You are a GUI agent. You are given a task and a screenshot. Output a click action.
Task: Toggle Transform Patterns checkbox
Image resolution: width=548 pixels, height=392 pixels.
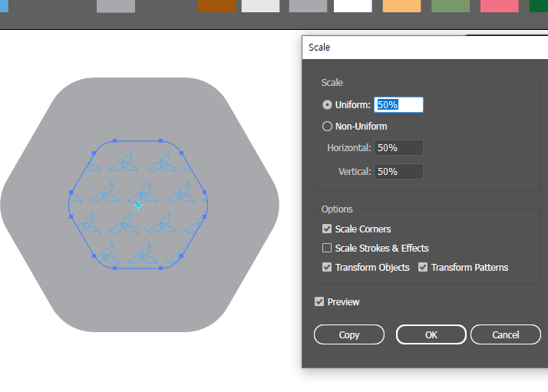423,267
